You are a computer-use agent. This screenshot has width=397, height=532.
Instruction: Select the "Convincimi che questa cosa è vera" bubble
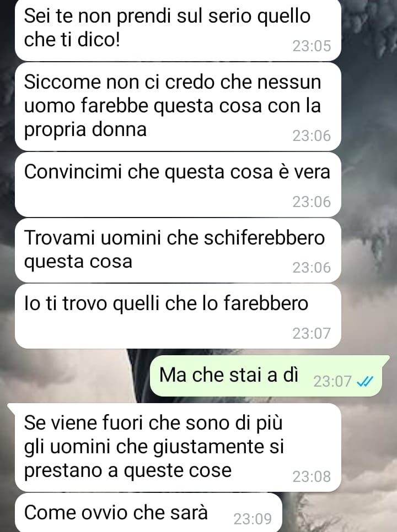[x=178, y=184]
